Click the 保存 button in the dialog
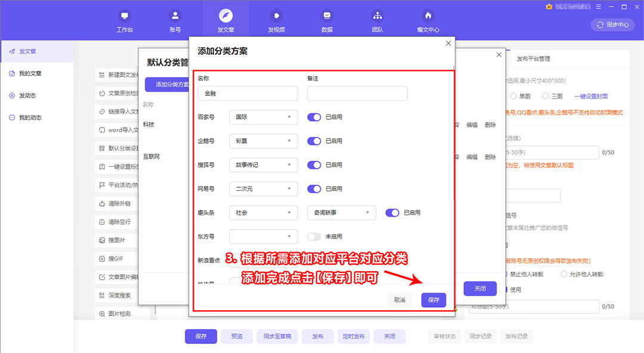The image size is (644, 353). tap(433, 300)
